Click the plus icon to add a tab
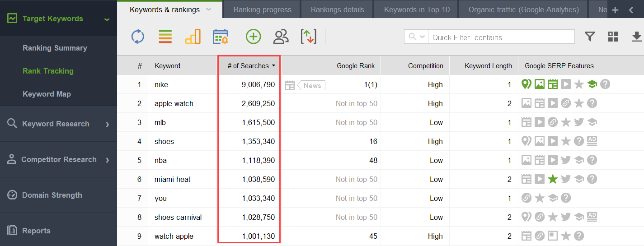Viewport: 644px width, 246px height. 615,10
